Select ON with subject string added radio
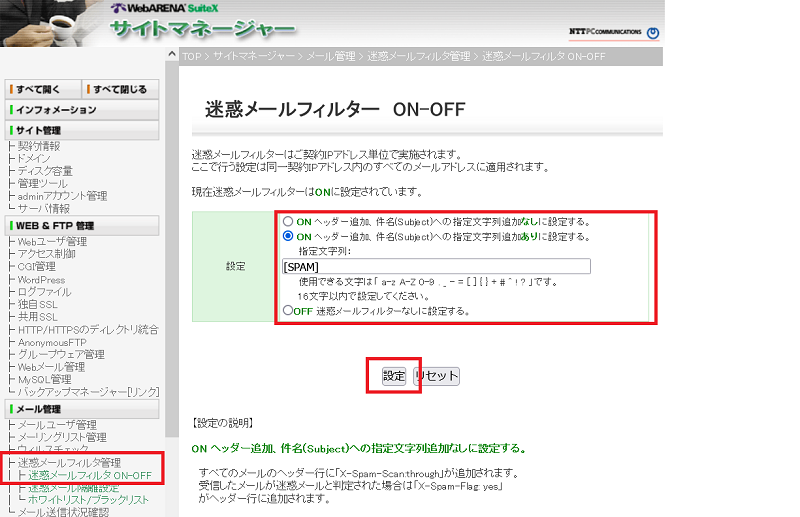Image resolution: width=800 pixels, height=517 pixels. [x=288, y=237]
